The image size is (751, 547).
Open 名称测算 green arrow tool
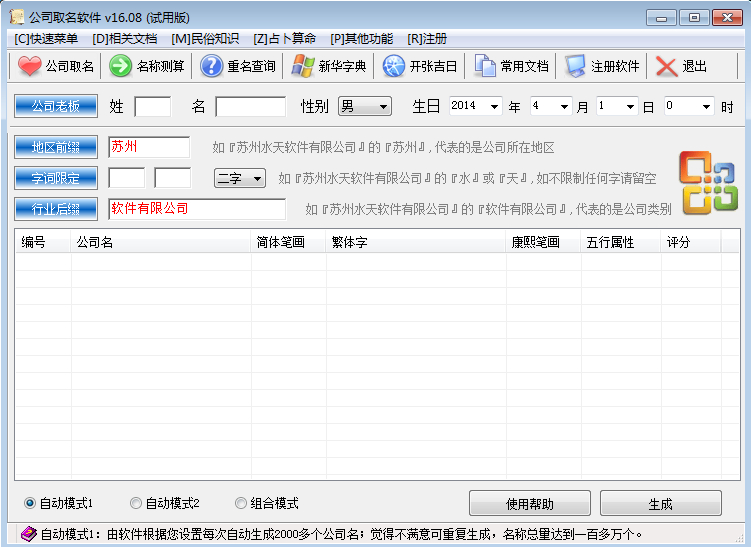click(121, 66)
